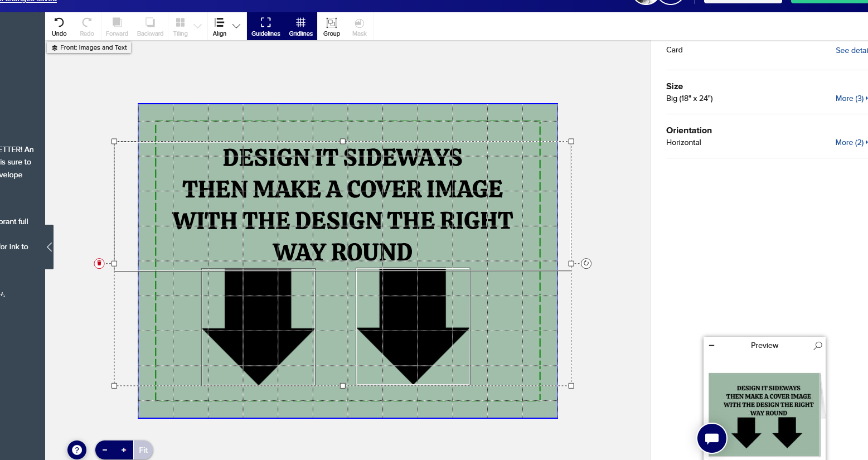Screen dimensions: 868x460
Task: Zoom in with plus button
Action: (x=124, y=450)
